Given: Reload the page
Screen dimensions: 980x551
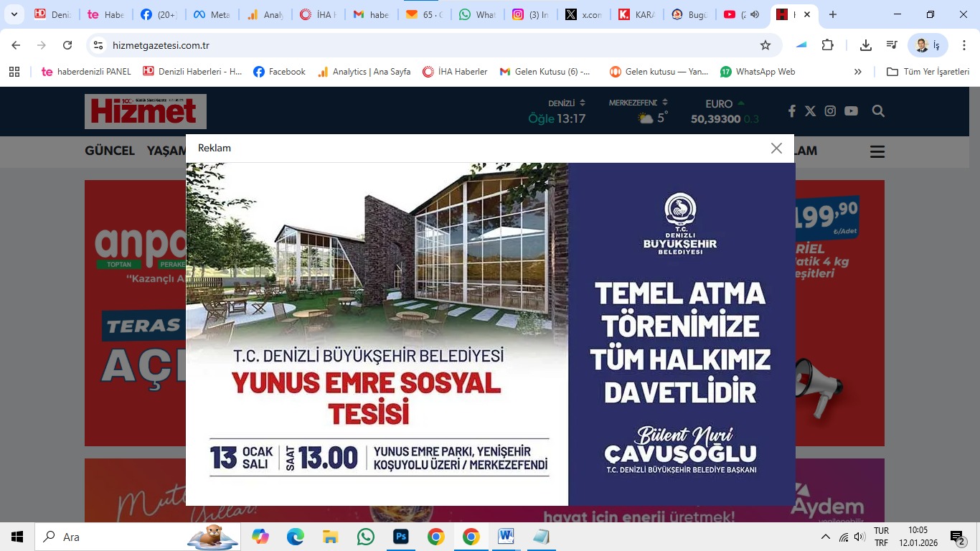Looking at the screenshot, I should click(67, 45).
